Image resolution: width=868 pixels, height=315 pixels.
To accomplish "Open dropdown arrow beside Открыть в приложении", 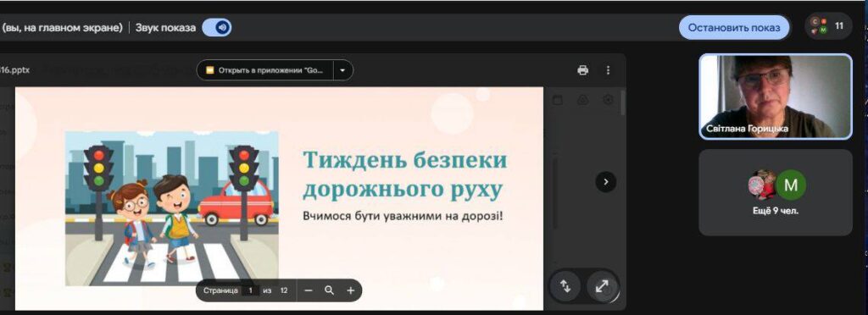I will (342, 70).
